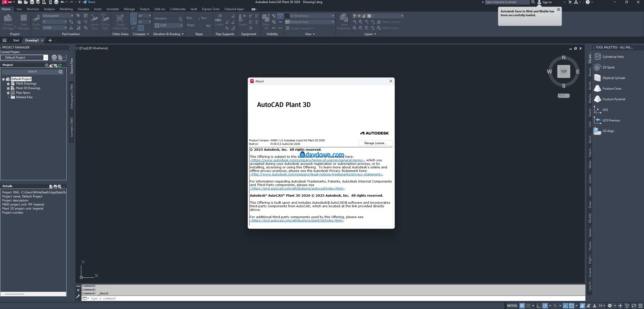This screenshot has height=309, width=644.
Task: Click the Autodesk App Store cart icon
Action: 570,2
